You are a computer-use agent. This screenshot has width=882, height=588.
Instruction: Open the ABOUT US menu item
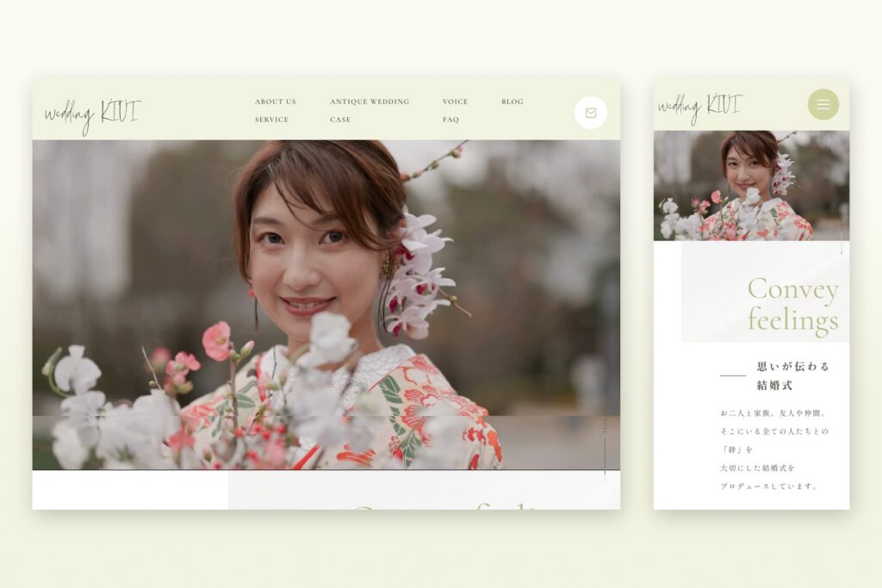pos(275,102)
